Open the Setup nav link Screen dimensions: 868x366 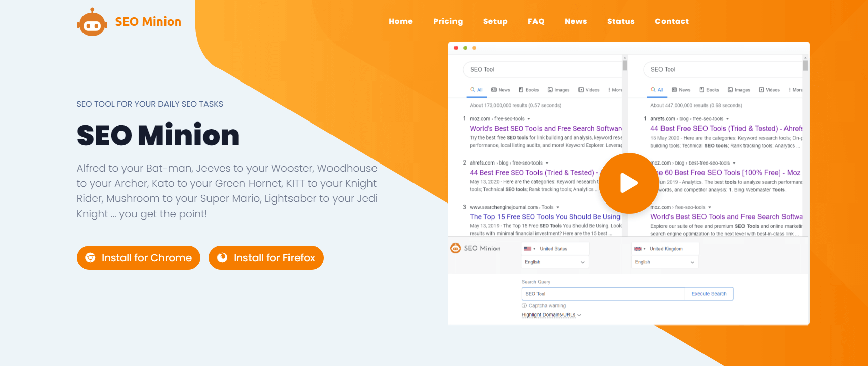pos(495,21)
